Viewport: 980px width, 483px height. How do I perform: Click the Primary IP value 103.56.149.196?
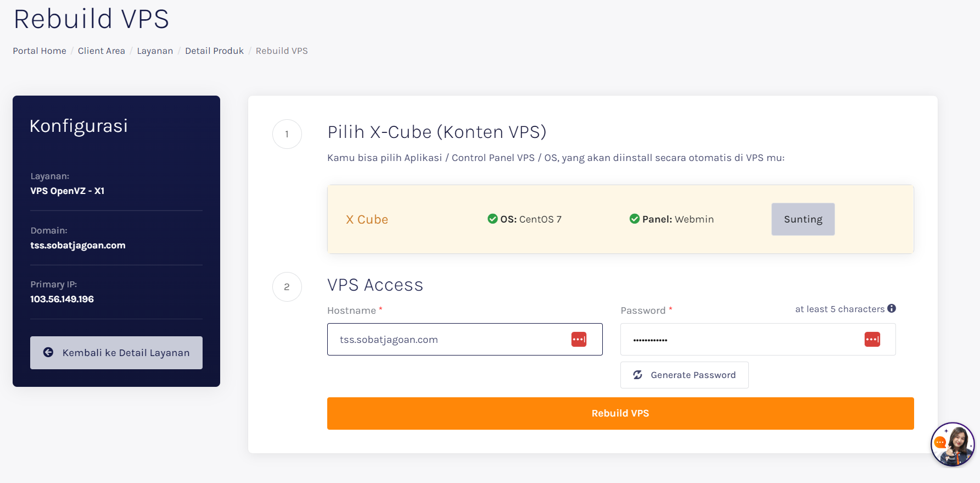click(x=62, y=299)
